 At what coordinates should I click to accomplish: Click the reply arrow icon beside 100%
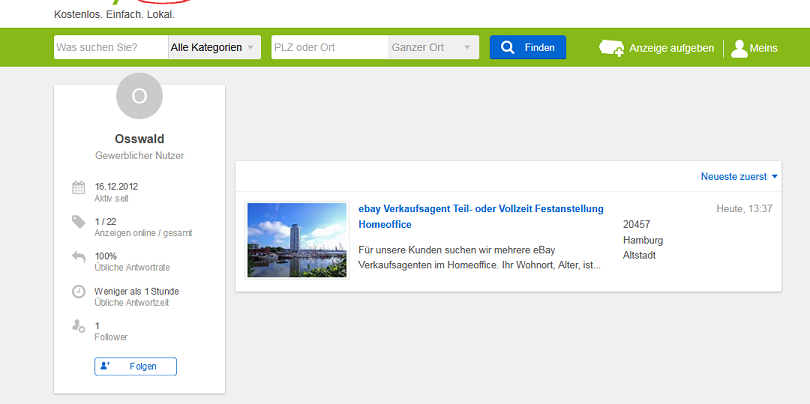[x=78, y=257]
